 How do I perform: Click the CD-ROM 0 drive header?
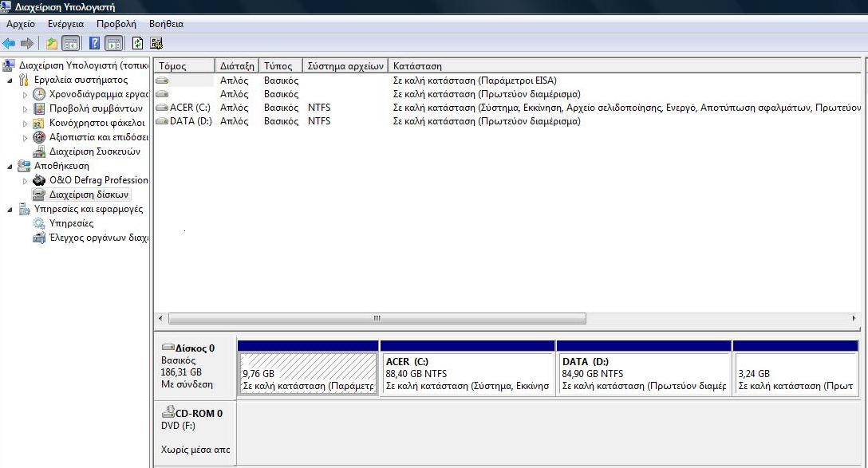195,434
